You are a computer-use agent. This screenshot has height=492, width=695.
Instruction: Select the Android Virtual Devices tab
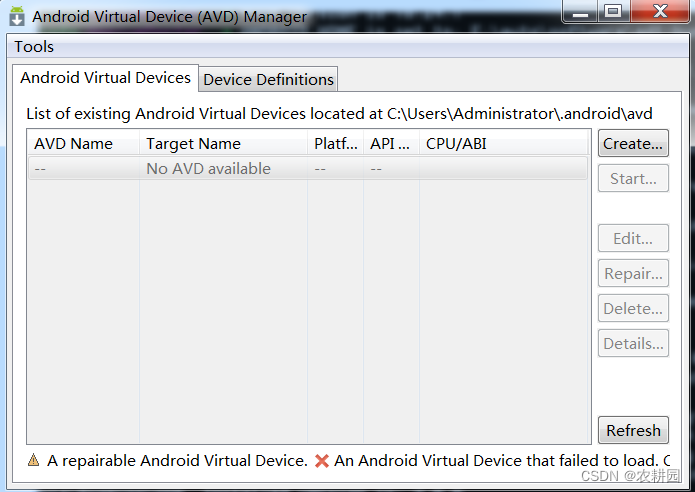(x=105, y=78)
